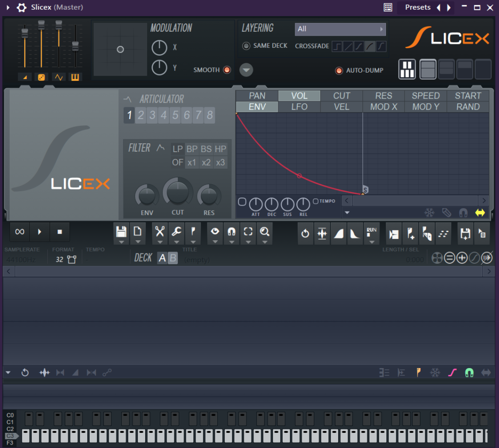Click the floppy disk save icon
Image resolution: width=499 pixels, height=448 pixels.
click(121, 232)
